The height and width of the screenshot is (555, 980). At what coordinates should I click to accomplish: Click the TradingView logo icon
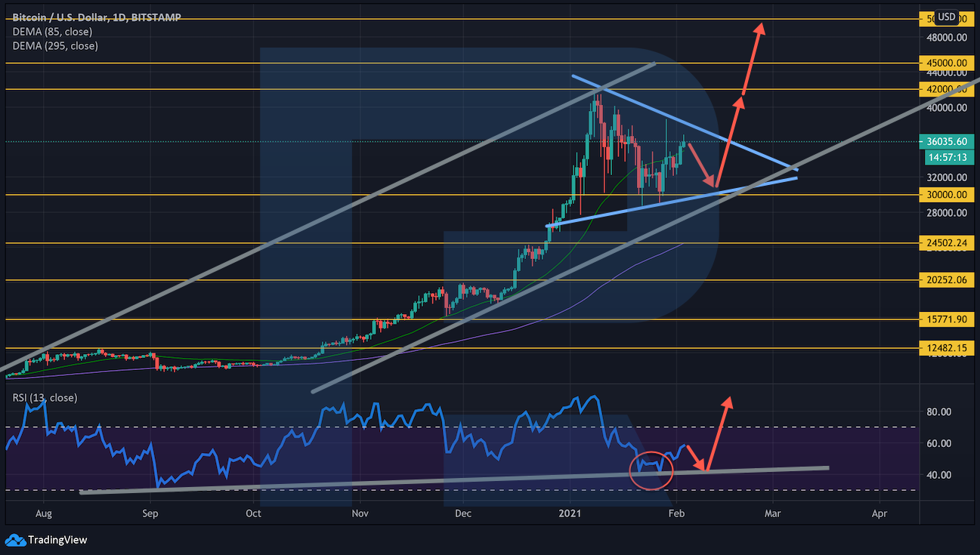(x=14, y=540)
